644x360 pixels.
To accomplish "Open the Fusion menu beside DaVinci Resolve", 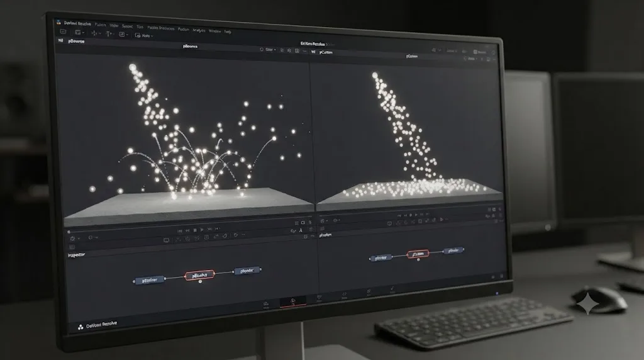I will point(100,25).
